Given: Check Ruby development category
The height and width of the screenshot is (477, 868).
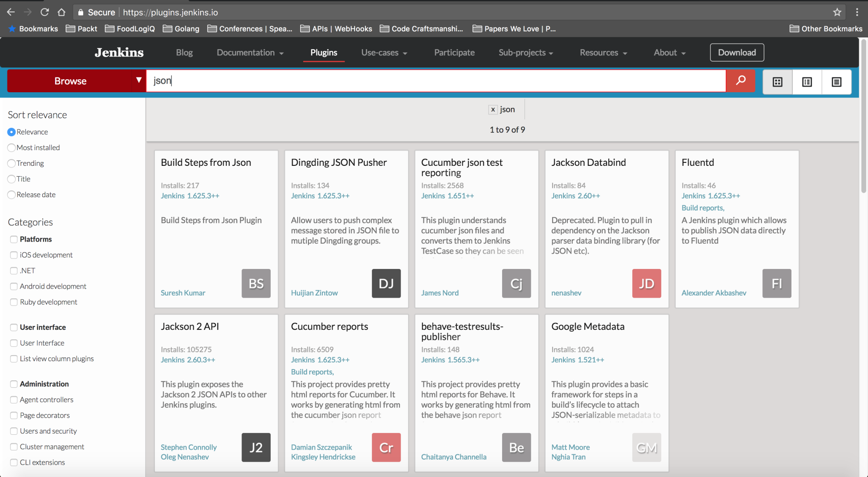Looking at the screenshot, I should pyautogui.click(x=14, y=302).
